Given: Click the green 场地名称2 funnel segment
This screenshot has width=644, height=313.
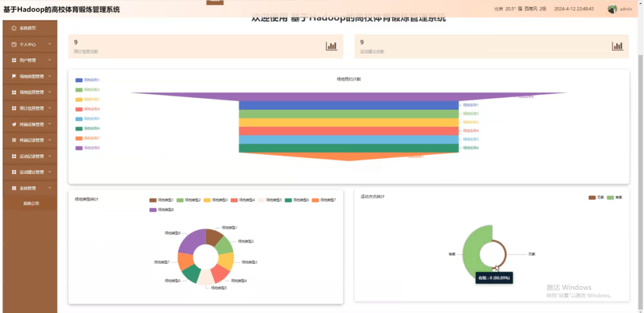Looking at the screenshot, I should tap(349, 114).
